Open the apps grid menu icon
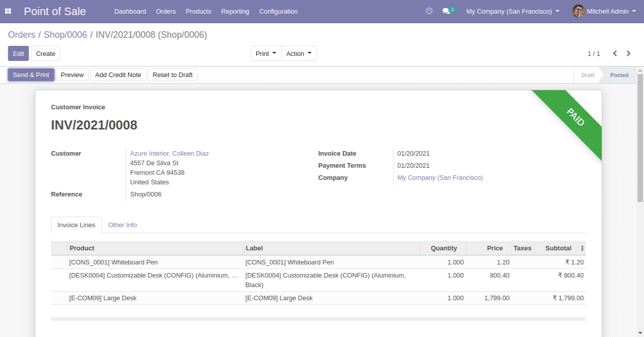The width and height of the screenshot is (644, 337). 8,11
